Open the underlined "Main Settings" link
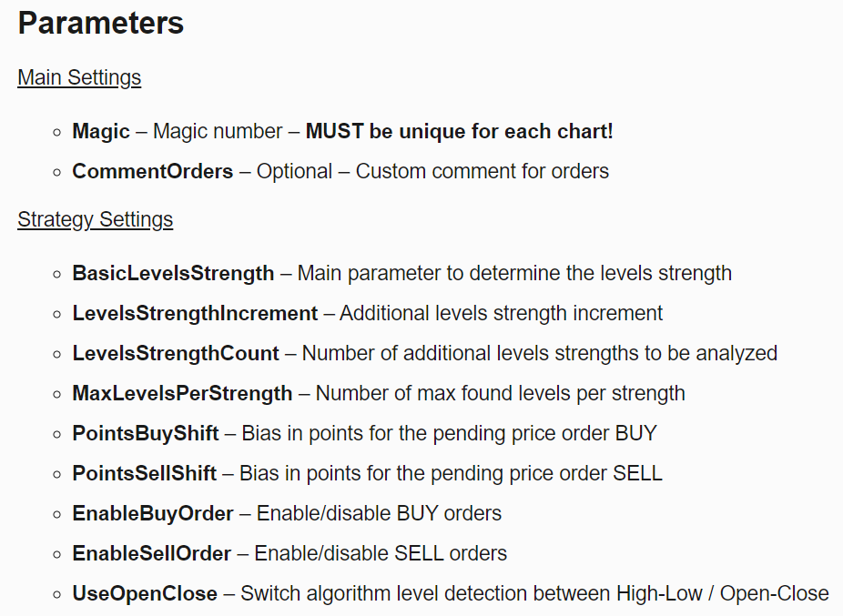This screenshot has width=843, height=616. coord(79,77)
